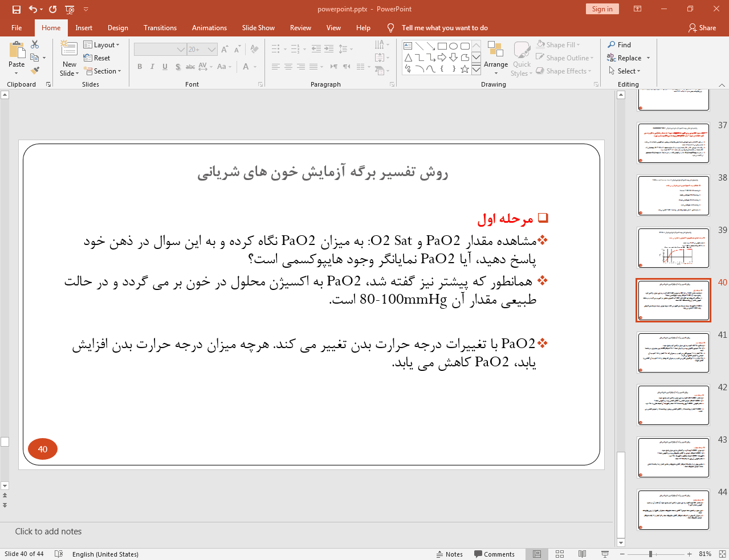
Task: Open the Design tab
Action: (117, 28)
